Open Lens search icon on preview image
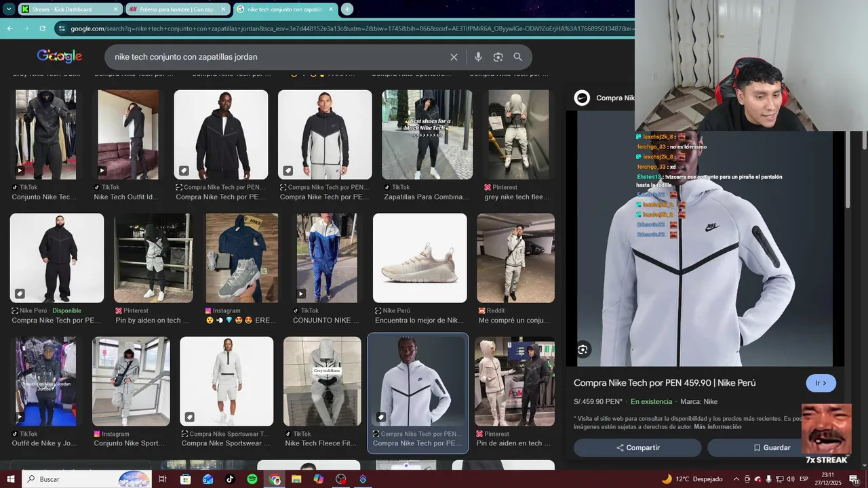This screenshot has height=488, width=868. coord(583,350)
